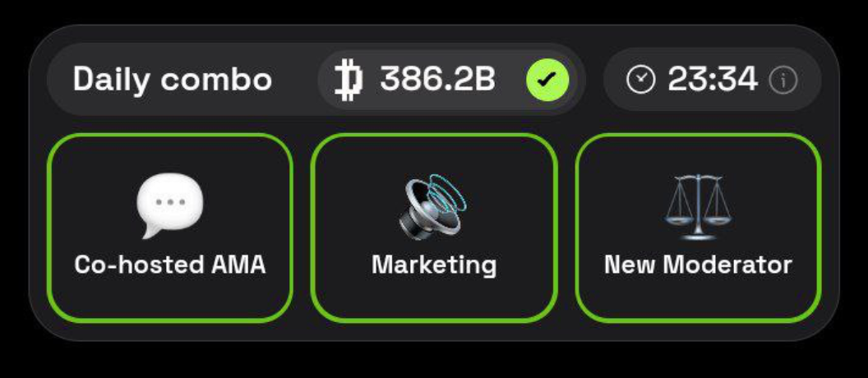
Task: Select the Co-hosted AMA combo card
Action: (170, 228)
